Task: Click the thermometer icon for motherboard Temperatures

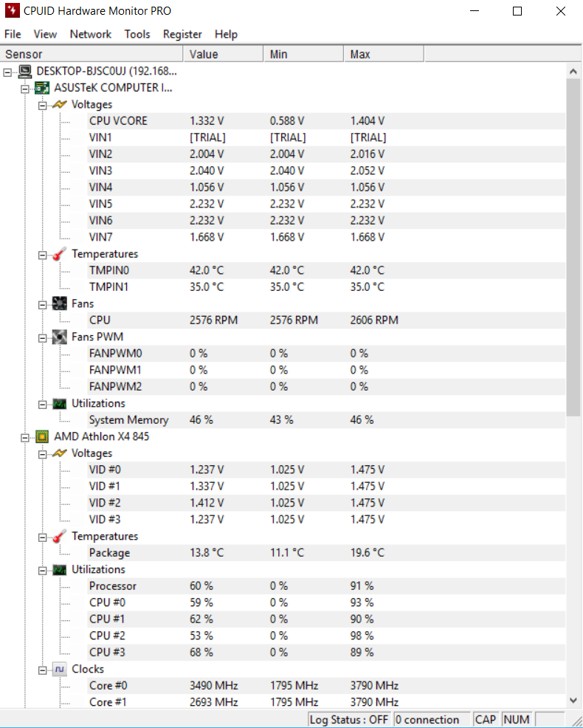Action: coord(60,254)
